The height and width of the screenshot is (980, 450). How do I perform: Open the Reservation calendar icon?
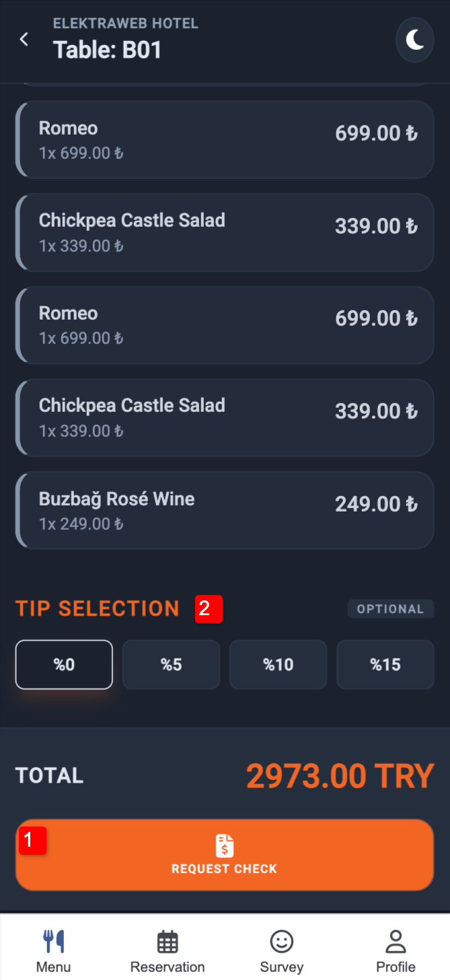point(167,942)
